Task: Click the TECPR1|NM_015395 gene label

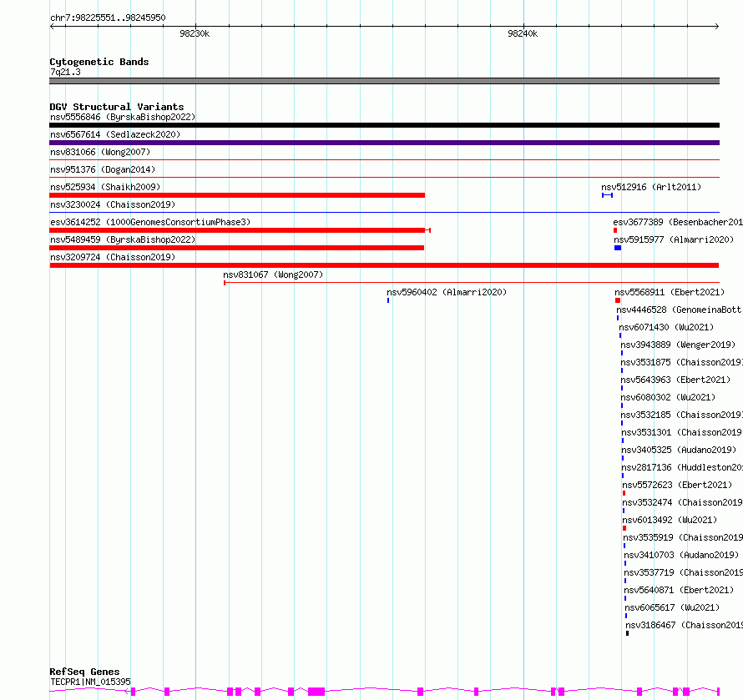Action: [90, 682]
